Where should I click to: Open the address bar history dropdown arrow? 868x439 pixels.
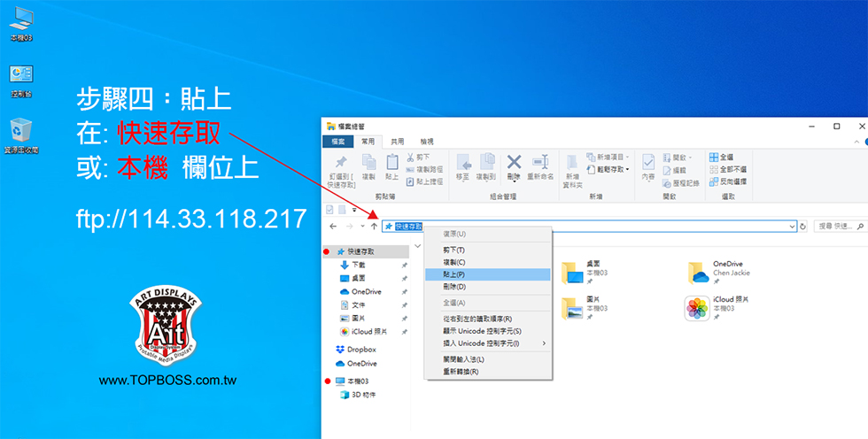(793, 227)
